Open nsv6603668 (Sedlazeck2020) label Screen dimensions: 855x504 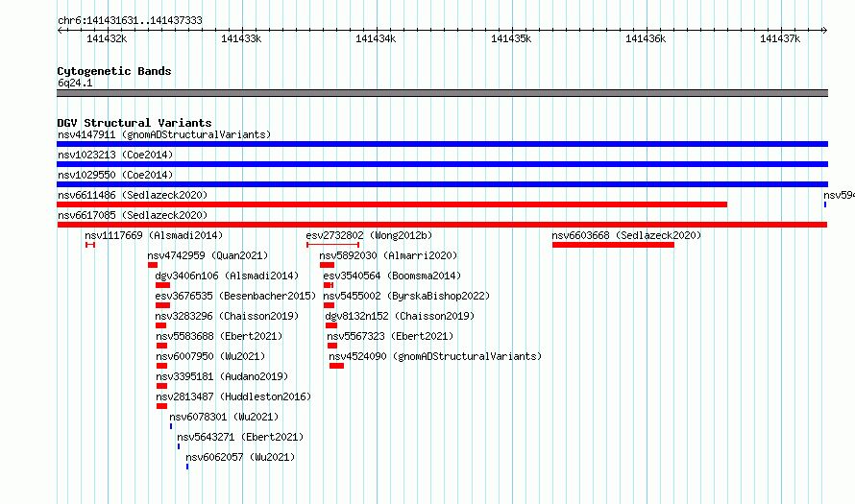point(626,235)
